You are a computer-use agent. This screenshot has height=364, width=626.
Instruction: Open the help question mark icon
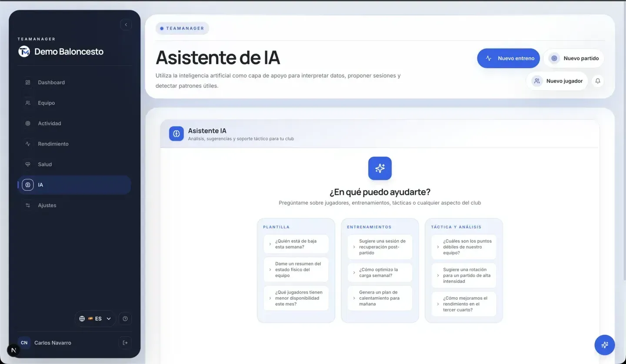coord(125,318)
